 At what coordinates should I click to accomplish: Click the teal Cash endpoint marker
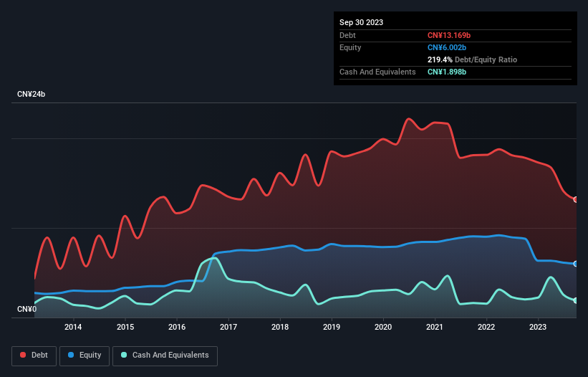(576, 300)
